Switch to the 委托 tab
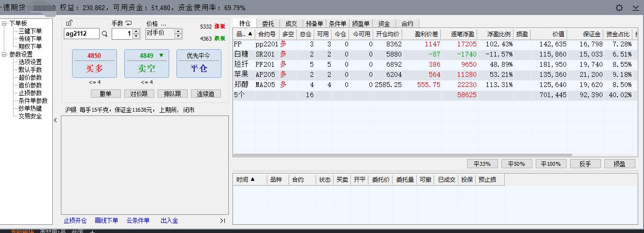Screen dimensions: 644x233 [268, 23]
